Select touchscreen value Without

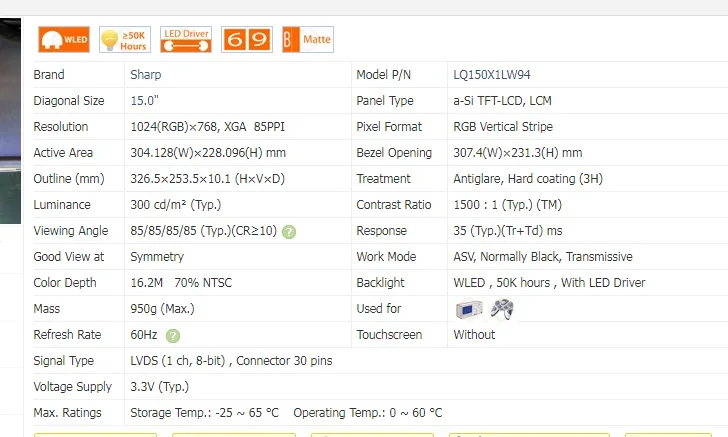(x=474, y=335)
